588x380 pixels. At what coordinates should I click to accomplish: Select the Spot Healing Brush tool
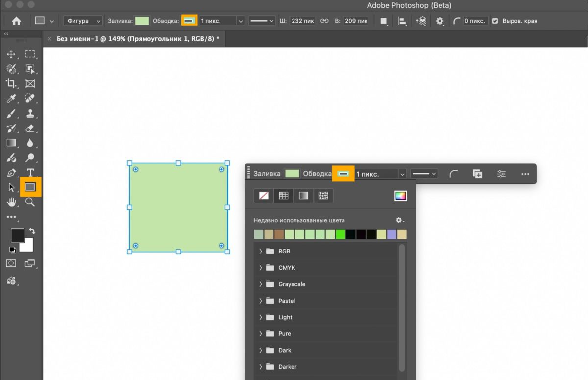pyautogui.click(x=30, y=99)
